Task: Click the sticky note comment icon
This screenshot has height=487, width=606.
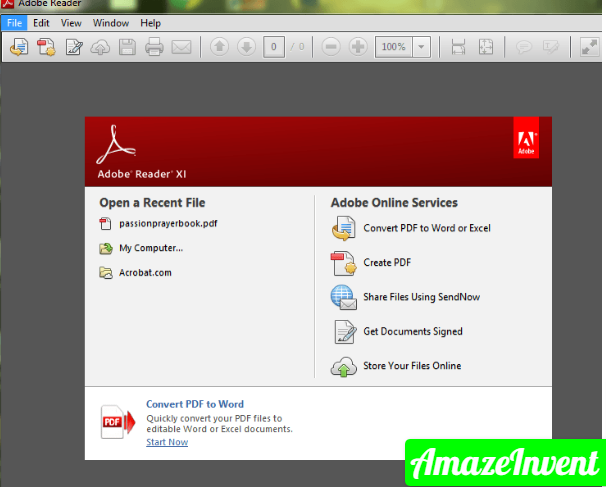Action: coord(524,47)
